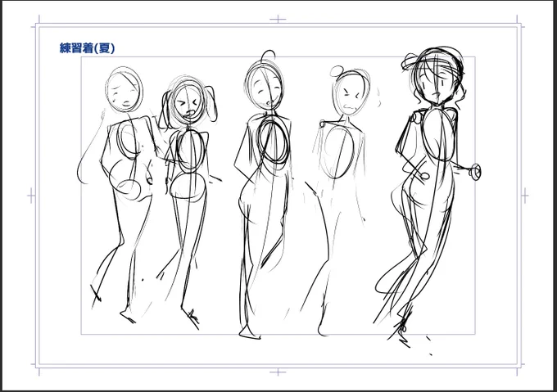
Task: Click the top center registration mark
Action: tap(278, 19)
